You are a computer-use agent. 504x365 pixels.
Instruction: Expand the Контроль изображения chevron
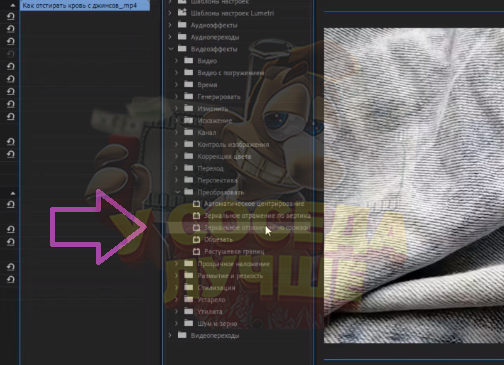pyautogui.click(x=177, y=144)
